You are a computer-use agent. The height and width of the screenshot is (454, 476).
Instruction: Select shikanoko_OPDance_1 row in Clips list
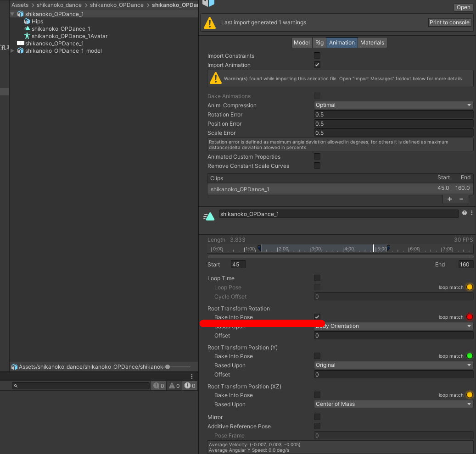coord(340,189)
